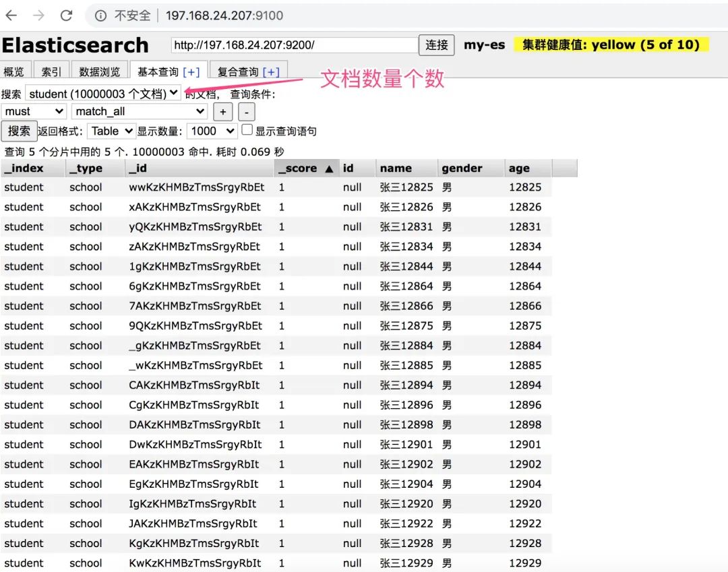Switch to the 概览 tab
728x572 pixels.
pos(14,71)
